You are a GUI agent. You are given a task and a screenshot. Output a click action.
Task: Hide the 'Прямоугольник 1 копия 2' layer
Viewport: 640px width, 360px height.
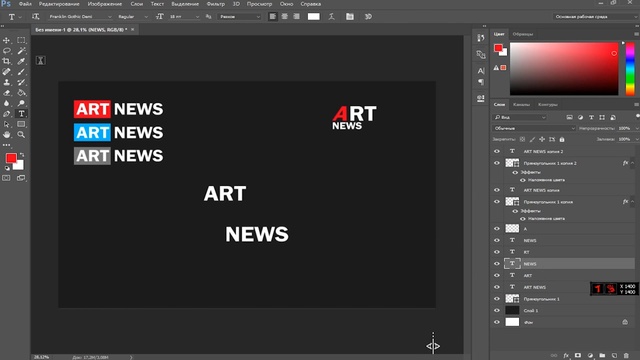[497, 163]
